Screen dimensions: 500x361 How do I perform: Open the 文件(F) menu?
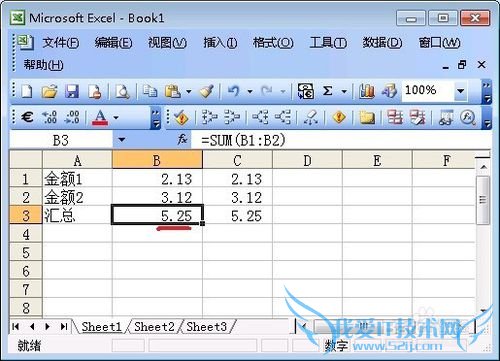(61, 43)
